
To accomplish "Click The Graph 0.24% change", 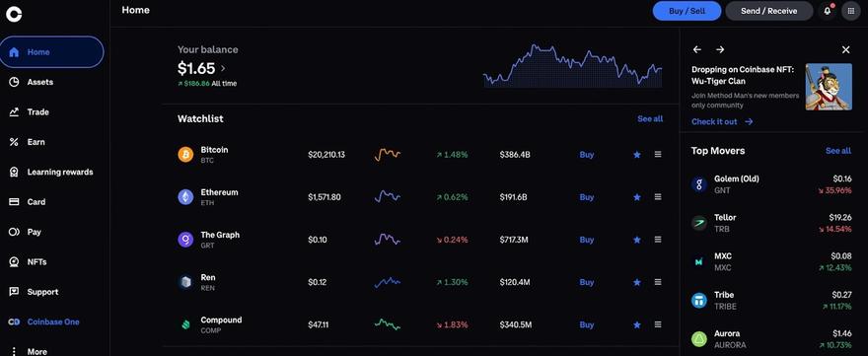I will (x=453, y=240).
